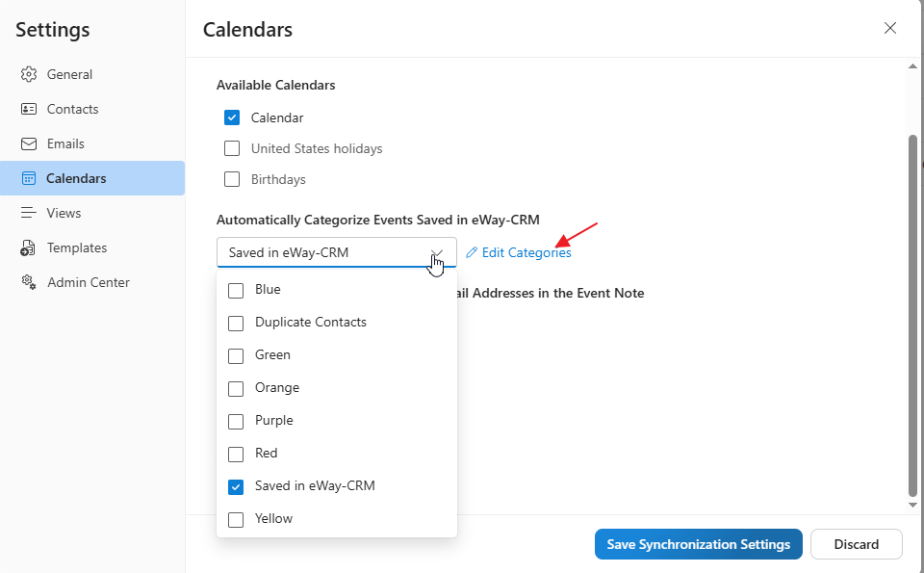Viewport: 924px width, 573px height.
Task: Click the Admin Center gears icon
Action: (x=29, y=282)
